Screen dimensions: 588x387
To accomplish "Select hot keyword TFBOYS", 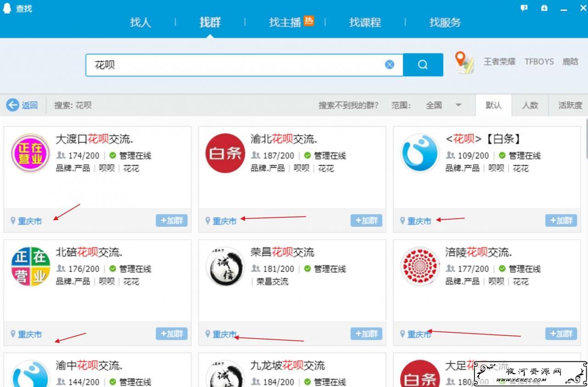I will [x=539, y=62].
